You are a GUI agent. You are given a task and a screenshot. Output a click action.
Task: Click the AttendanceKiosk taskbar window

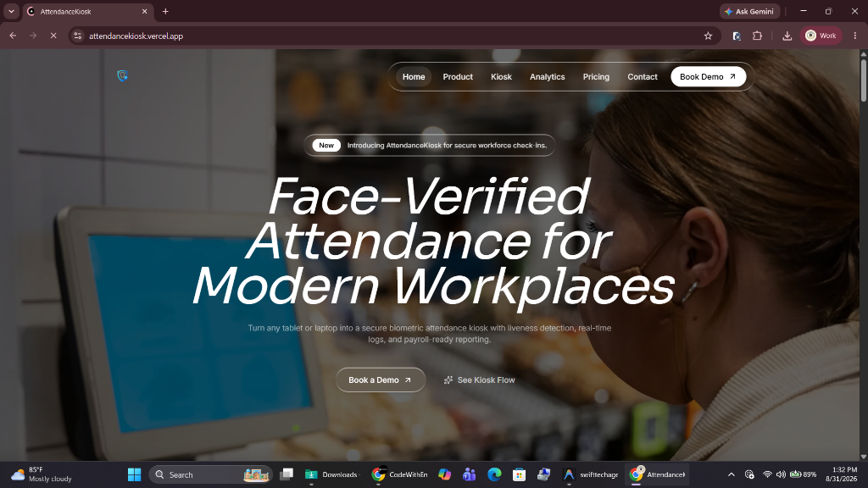tap(658, 474)
